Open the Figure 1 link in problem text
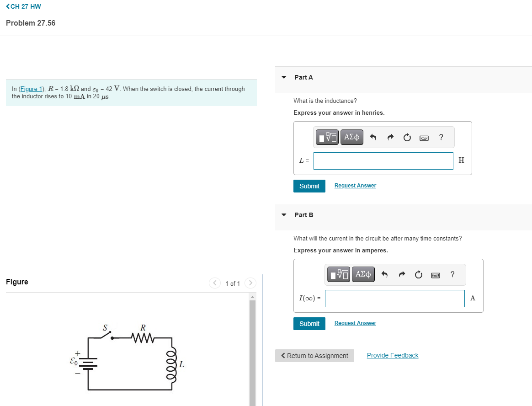Screen dimensions: 532x406 [31, 89]
